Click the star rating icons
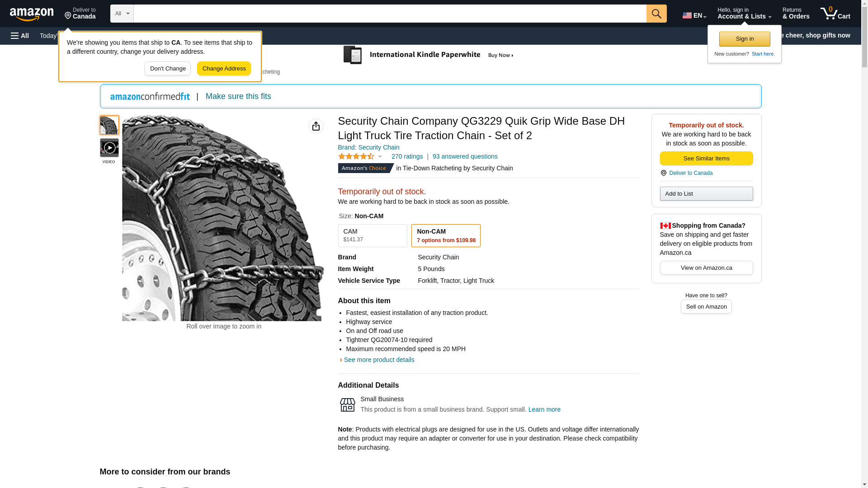The height and width of the screenshot is (488, 868). tap(356, 156)
